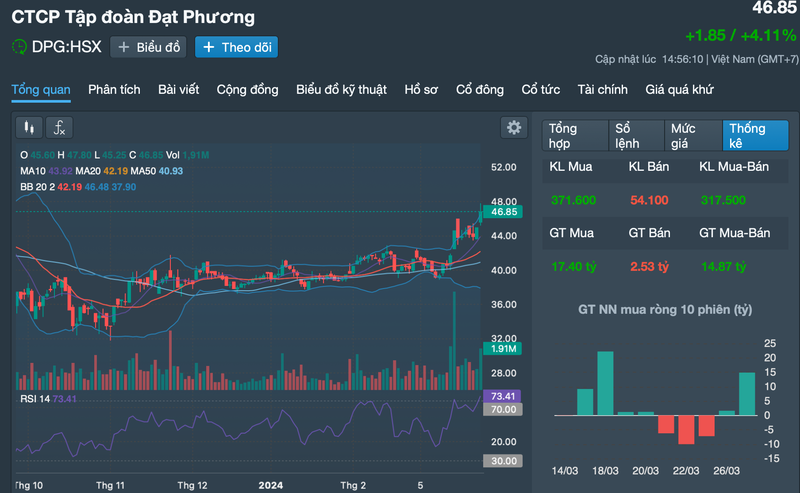The width and height of the screenshot is (800, 493).
Task: Select the Cổ tức tab
Action: (x=540, y=90)
